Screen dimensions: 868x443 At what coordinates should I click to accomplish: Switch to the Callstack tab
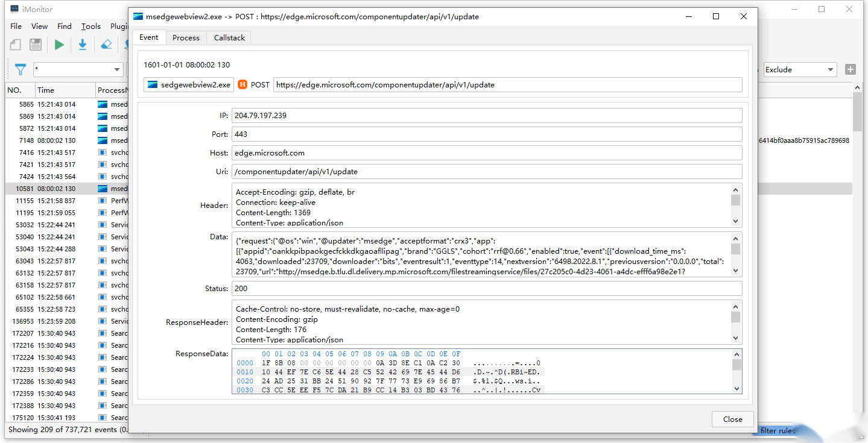[x=229, y=38]
